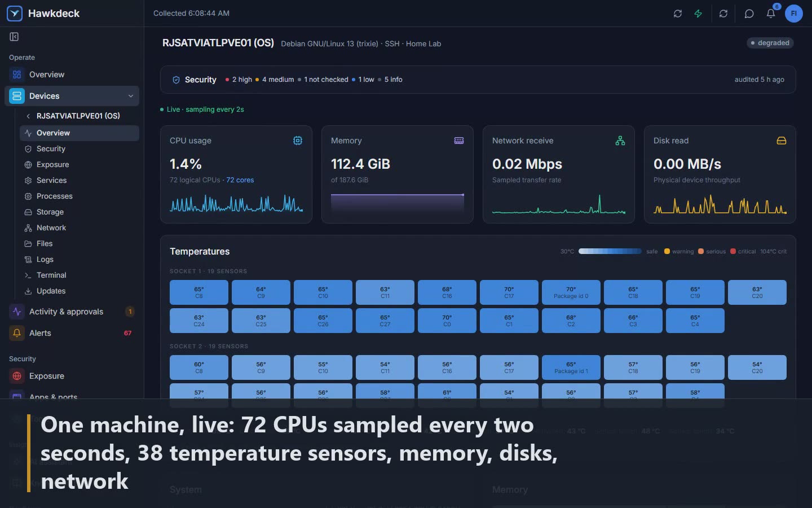Click the Memory usage bar graph
Viewport: 812px width, 508px height.
point(398,203)
